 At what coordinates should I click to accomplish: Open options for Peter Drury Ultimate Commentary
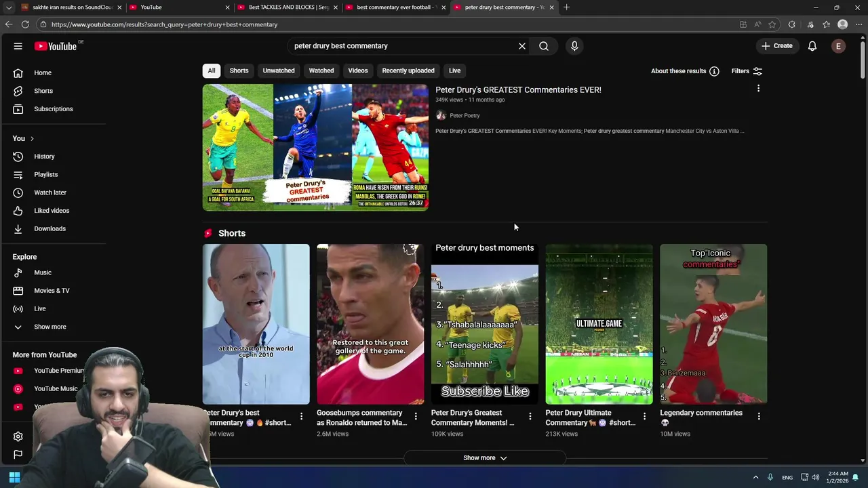pos(645,416)
